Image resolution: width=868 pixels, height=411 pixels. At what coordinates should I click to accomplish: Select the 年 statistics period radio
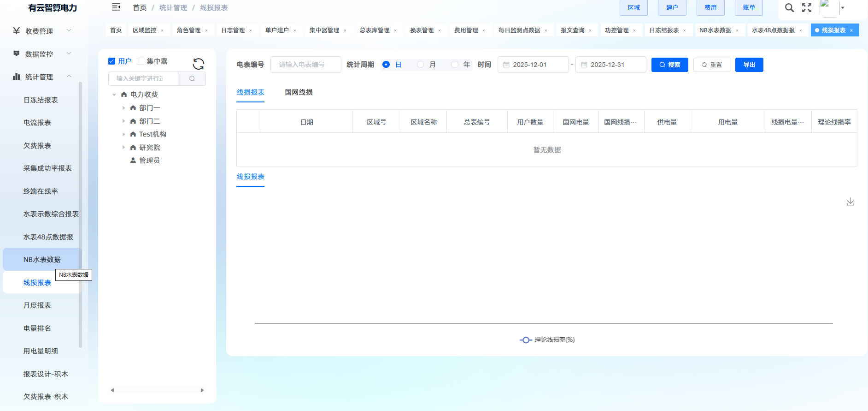click(455, 65)
